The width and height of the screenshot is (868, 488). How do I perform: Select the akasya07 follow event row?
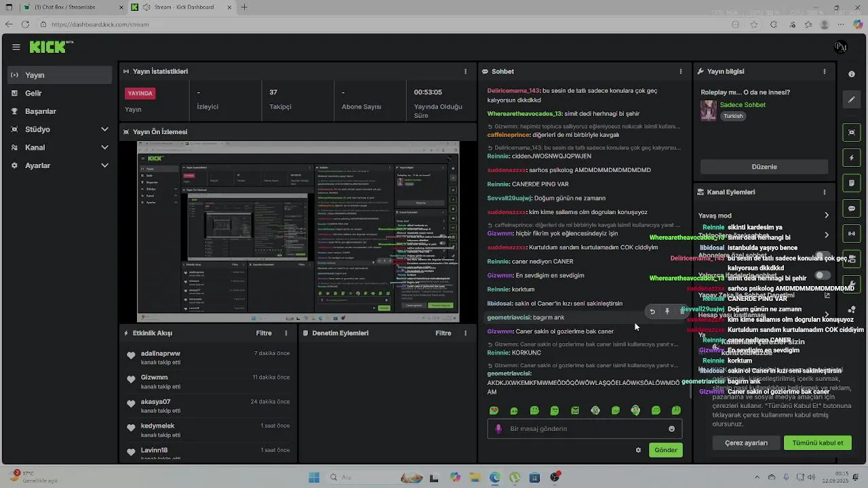pos(208,406)
